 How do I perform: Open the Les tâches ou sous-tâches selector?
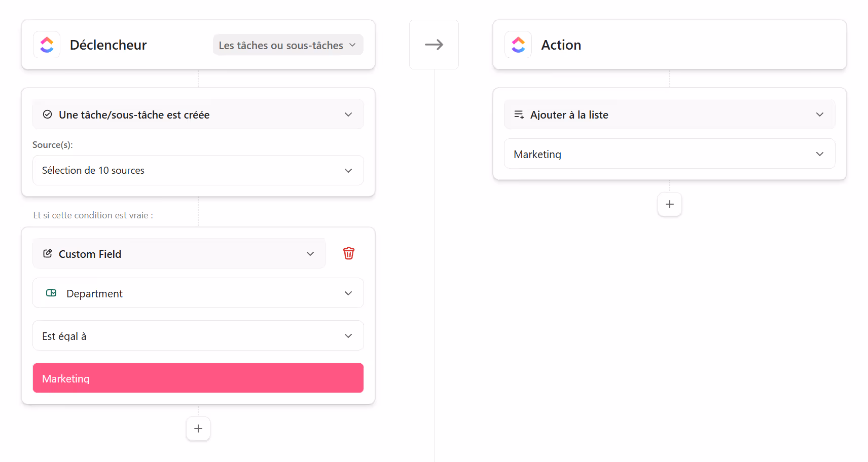point(287,45)
